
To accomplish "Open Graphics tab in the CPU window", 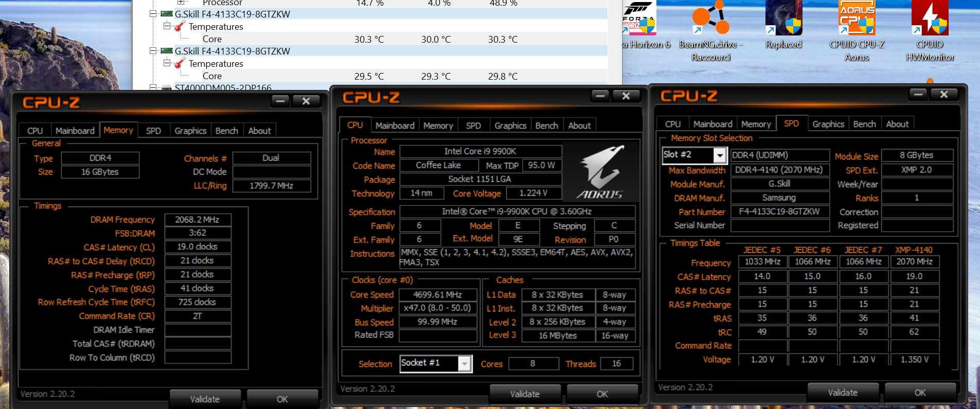I will pyautogui.click(x=510, y=125).
